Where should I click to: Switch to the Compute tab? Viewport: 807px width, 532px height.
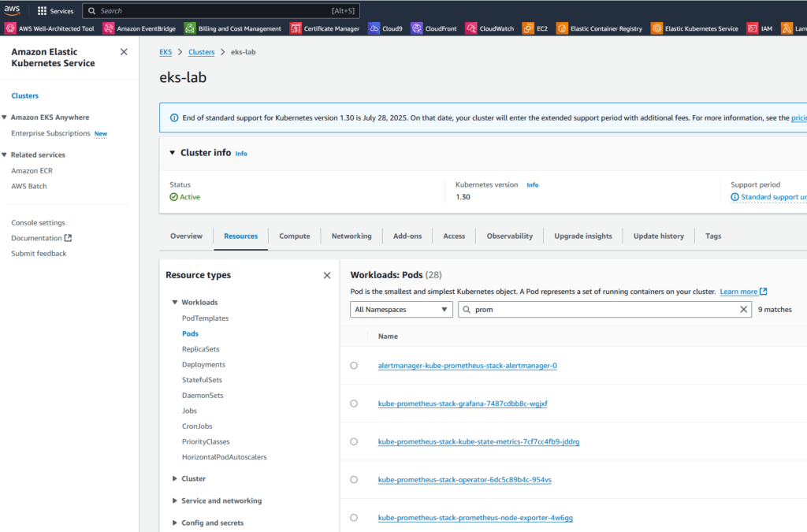(295, 236)
